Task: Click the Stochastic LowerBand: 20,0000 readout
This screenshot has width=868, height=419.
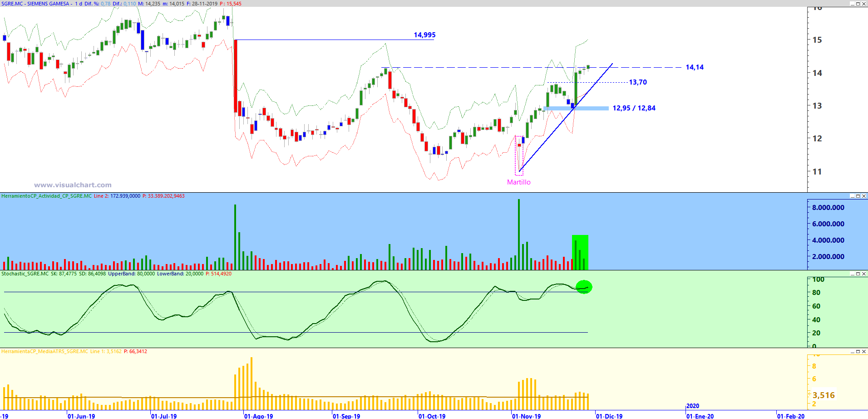Action: tap(180, 274)
